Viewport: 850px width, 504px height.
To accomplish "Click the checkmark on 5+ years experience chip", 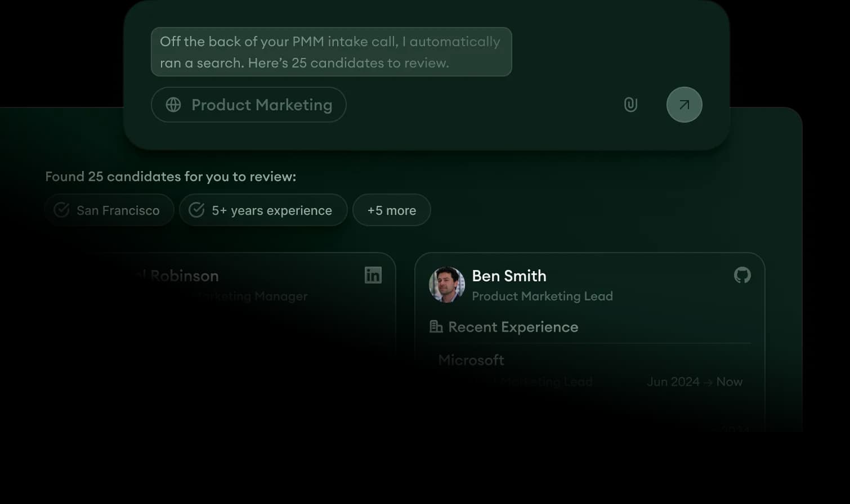I will pyautogui.click(x=196, y=209).
